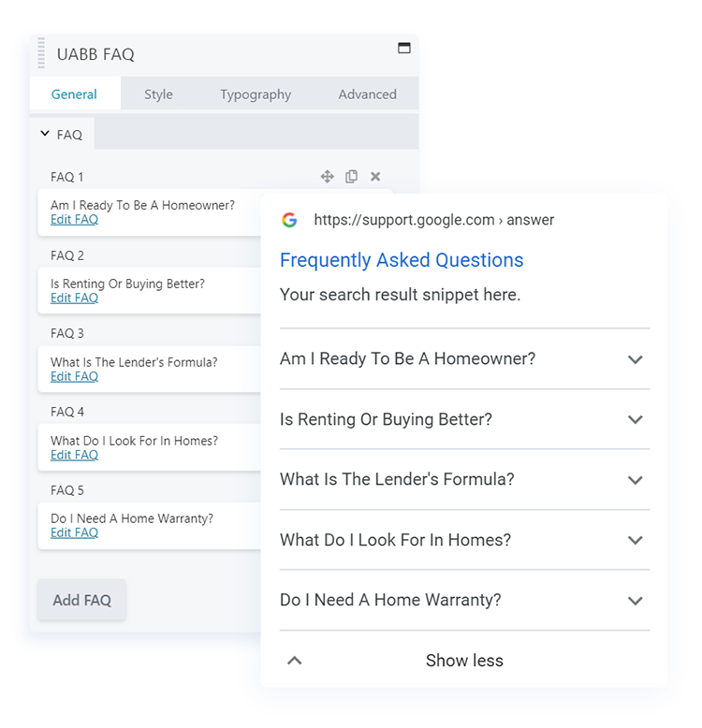Click the Google logo icon in search result
Image resolution: width=702 pixels, height=728 pixels.
pos(289,220)
